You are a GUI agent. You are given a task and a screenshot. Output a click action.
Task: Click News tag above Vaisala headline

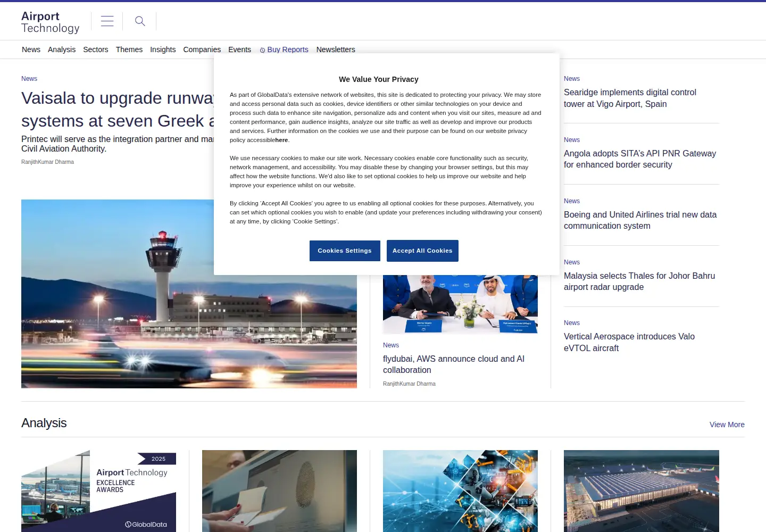[x=29, y=79]
